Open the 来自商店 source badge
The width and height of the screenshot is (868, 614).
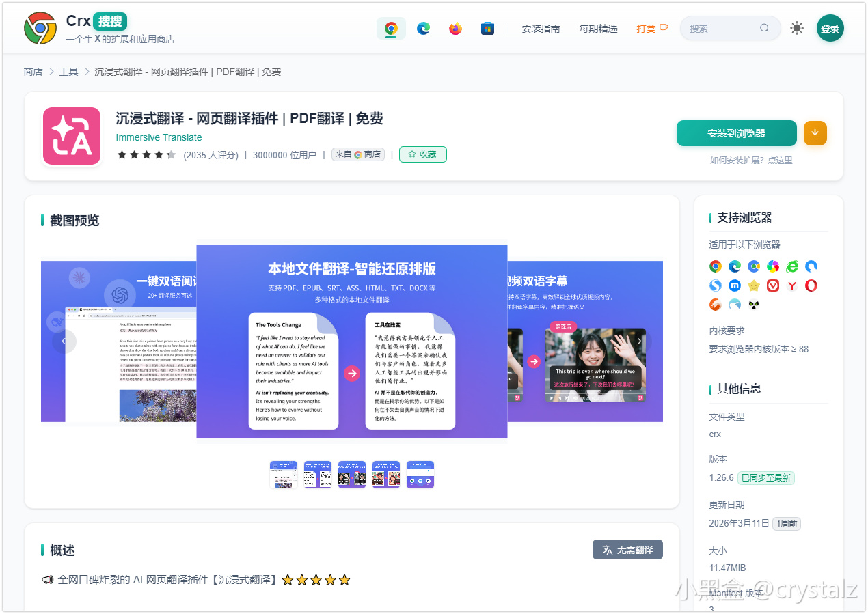(x=358, y=154)
